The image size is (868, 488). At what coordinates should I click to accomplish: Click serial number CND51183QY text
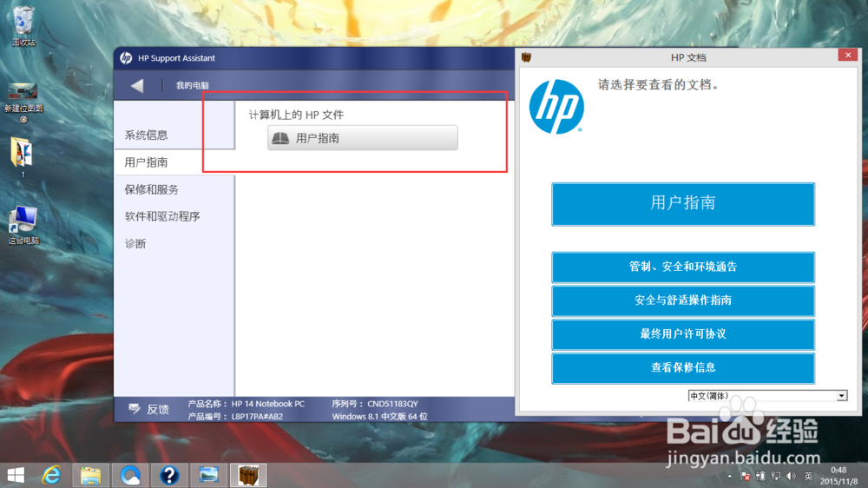coord(392,404)
